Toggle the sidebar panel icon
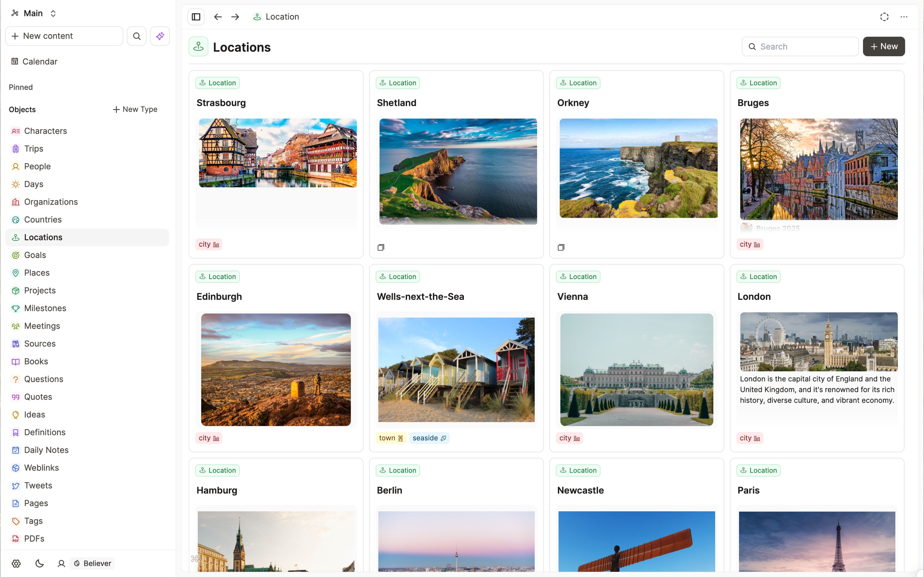Viewport: 924px width, 577px height. [196, 17]
